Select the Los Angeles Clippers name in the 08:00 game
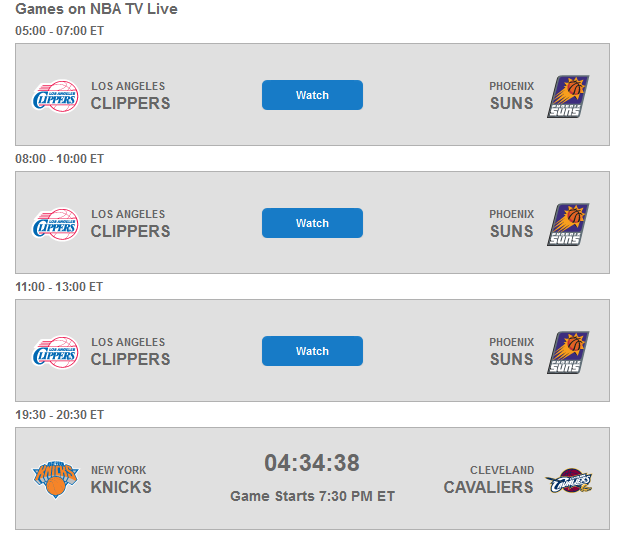Viewport: 629px width, 536px height. click(x=130, y=223)
